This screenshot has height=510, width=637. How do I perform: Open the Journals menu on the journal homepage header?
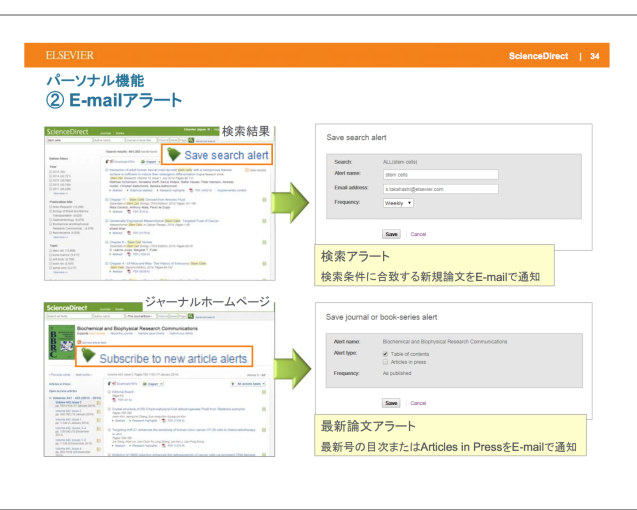105,309
